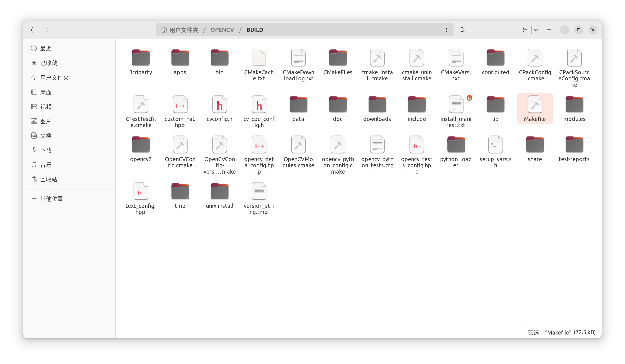Image resolution: width=625 pixels, height=364 pixels.
Task: Expand view options dropdown arrow
Action: (536, 30)
